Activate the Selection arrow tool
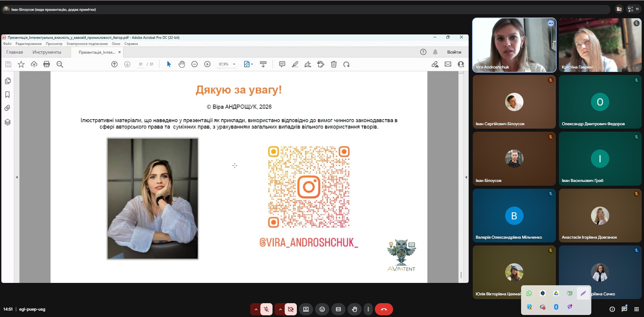This screenshot has height=317, width=644. (x=169, y=64)
